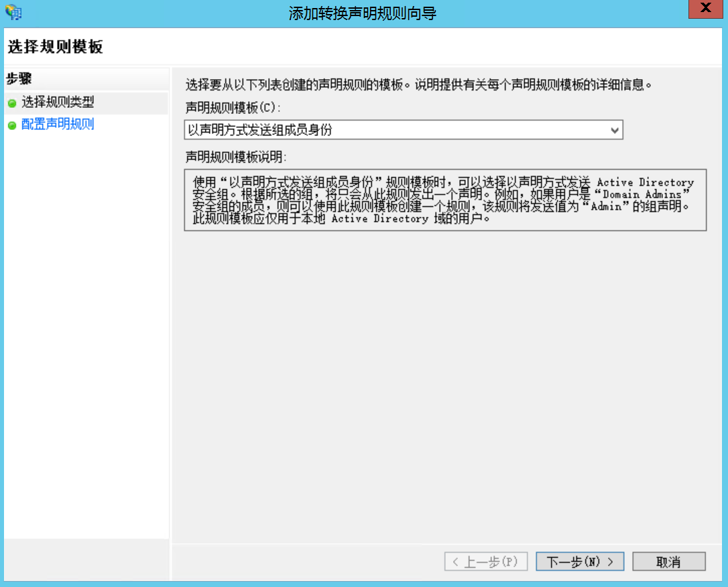The image size is (728, 587).
Task: Select the 配置声明规则 step
Action: (x=58, y=125)
